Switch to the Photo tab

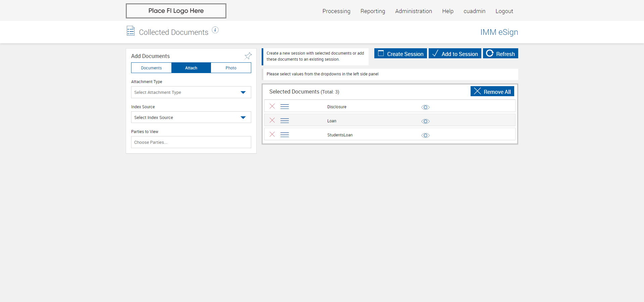231,68
